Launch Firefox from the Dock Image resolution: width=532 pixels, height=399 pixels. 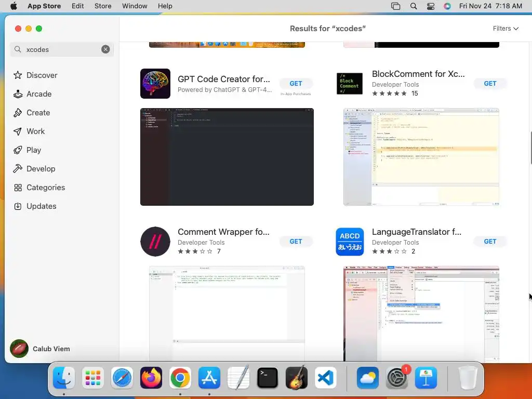[151, 378]
